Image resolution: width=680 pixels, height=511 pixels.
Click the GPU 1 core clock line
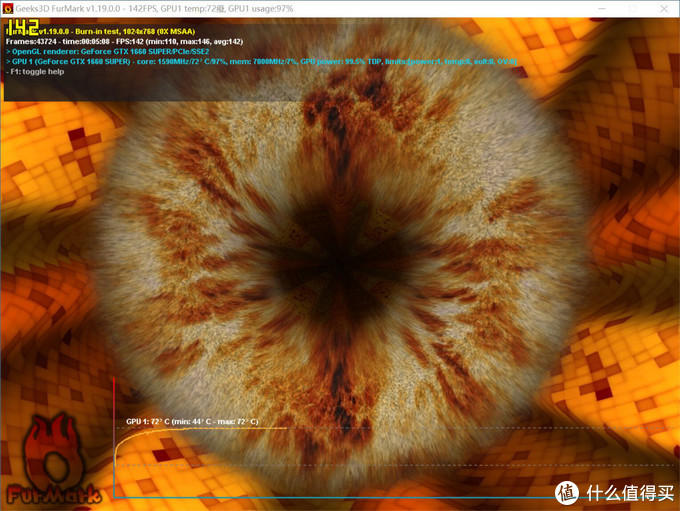261,62
